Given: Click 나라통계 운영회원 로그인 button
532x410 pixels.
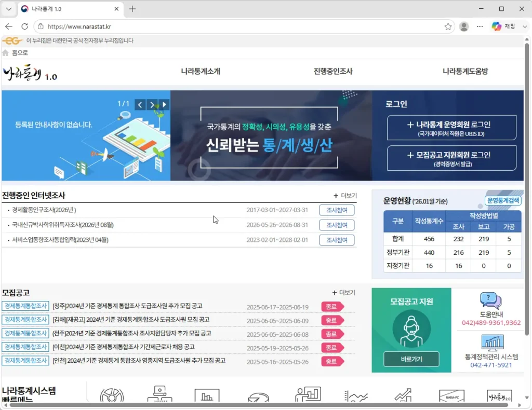Looking at the screenshot, I should pyautogui.click(x=451, y=128).
